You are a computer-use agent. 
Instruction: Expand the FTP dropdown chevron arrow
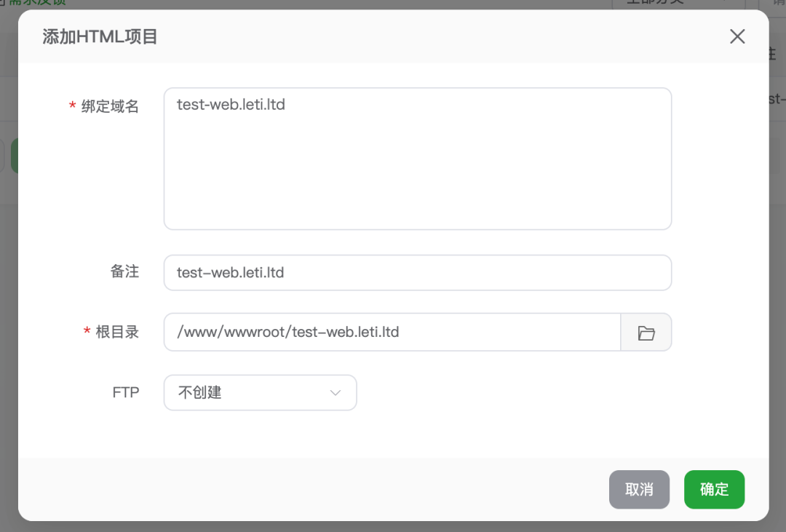click(336, 393)
